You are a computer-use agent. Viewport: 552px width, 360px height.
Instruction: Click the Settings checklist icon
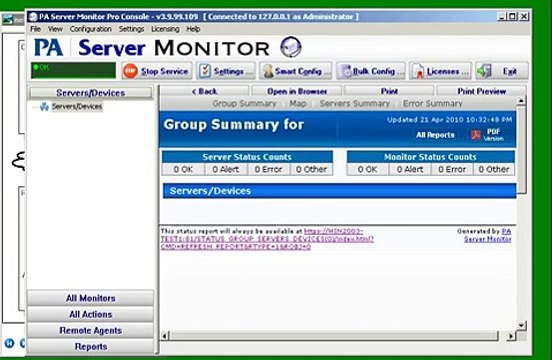[x=205, y=71]
